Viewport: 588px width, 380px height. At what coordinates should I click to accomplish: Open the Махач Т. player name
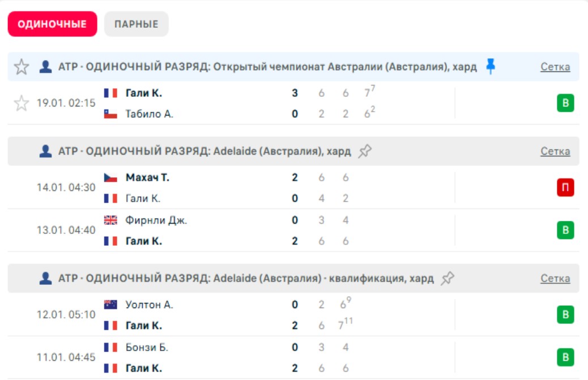pos(147,177)
